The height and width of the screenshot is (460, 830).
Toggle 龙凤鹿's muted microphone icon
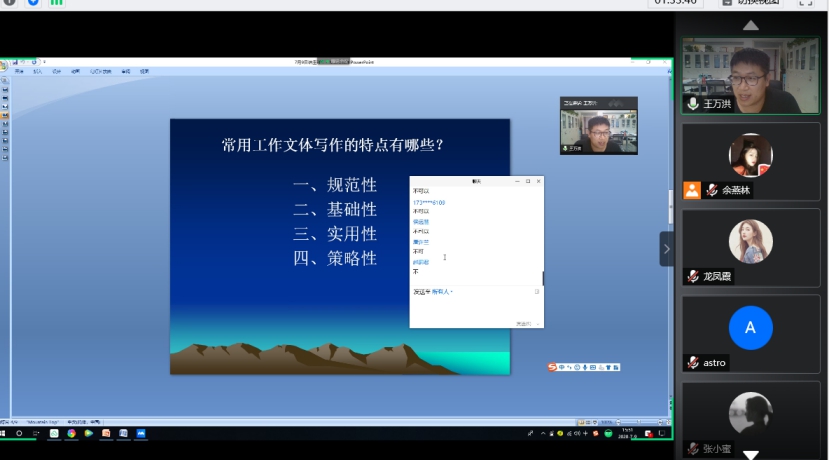pyautogui.click(x=692, y=276)
